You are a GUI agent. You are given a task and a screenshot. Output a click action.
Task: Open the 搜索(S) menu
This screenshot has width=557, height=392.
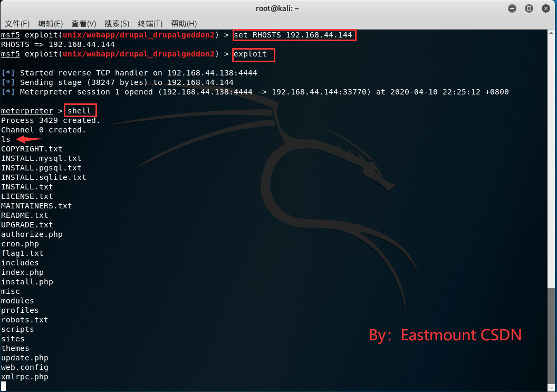117,24
